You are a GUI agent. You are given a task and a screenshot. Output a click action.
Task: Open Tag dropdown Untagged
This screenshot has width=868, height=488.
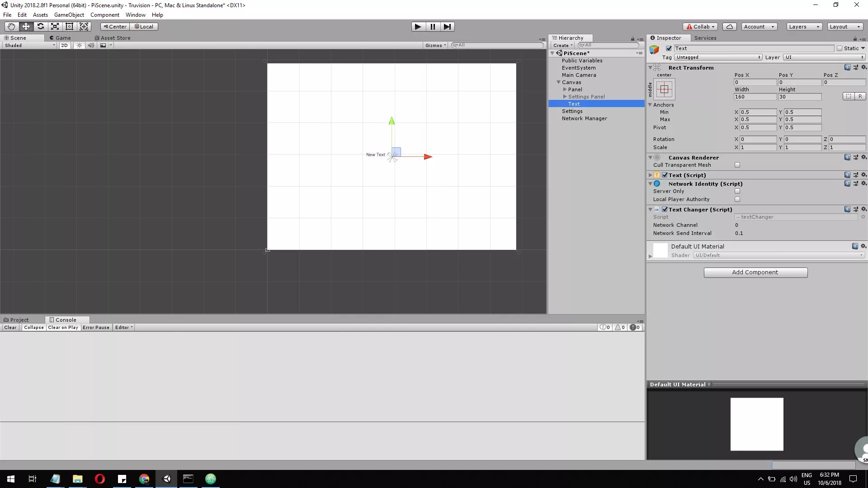(718, 57)
